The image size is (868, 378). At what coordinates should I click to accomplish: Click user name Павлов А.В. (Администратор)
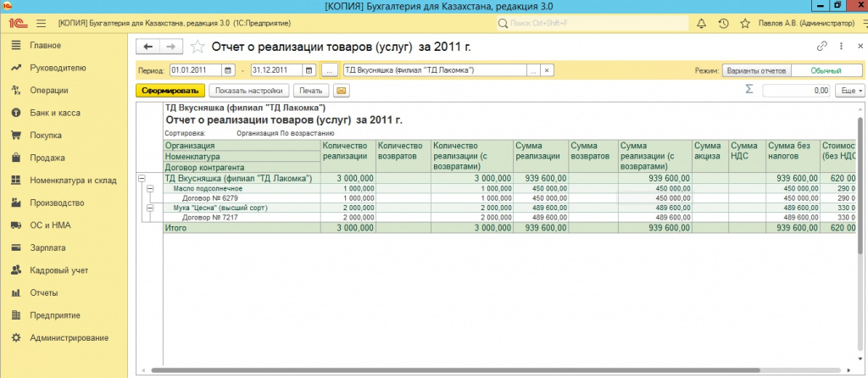click(x=807, y=23)
